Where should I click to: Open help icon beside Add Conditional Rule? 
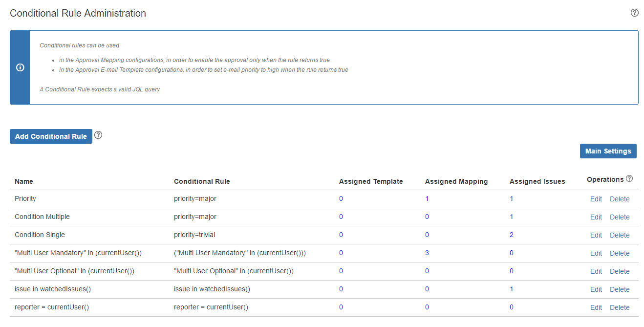[98, 135]
